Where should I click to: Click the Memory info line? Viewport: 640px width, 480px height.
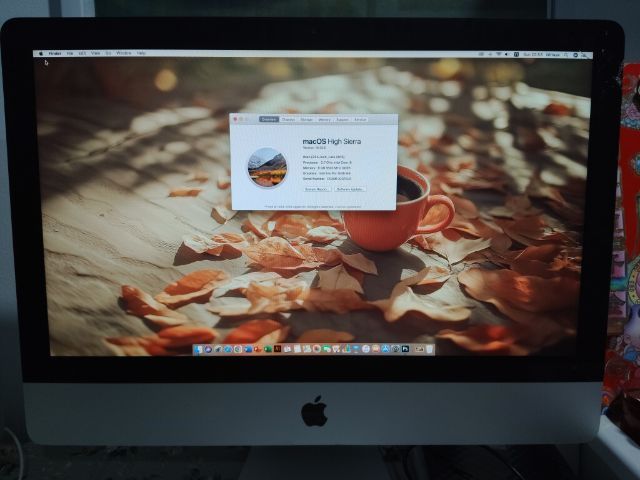pyautogui.click(x=327, y=168)
